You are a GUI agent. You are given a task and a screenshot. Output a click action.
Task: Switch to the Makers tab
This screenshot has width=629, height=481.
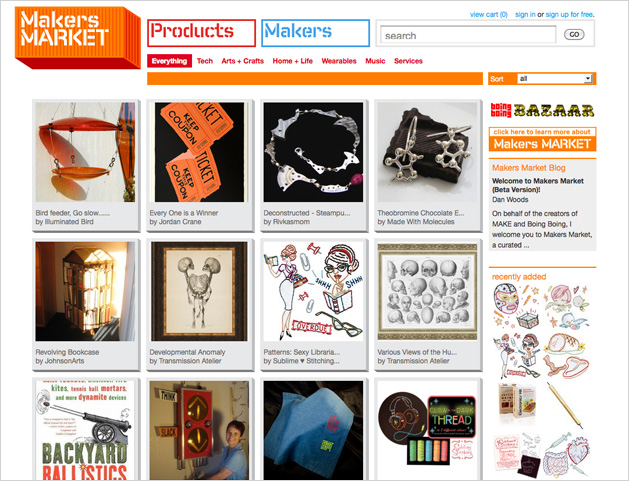[315, 33]
